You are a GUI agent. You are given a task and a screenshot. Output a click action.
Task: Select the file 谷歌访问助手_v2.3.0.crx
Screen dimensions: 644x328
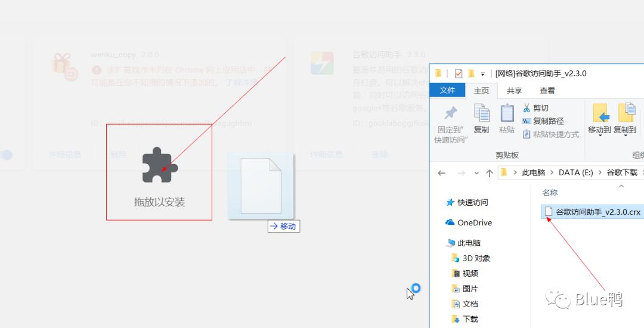point(593,212)
